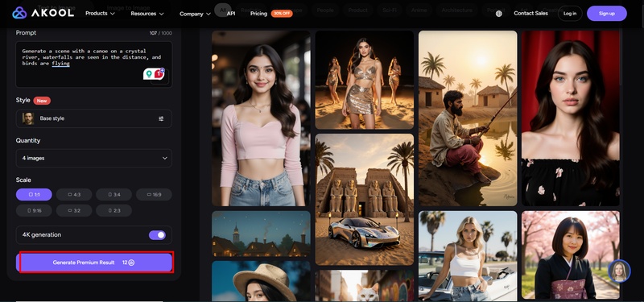Open the man fishing at sunset image

click(468, 118)
